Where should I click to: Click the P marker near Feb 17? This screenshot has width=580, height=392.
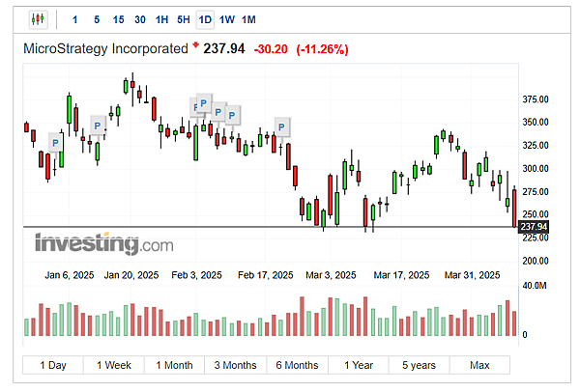click(281, 127)
